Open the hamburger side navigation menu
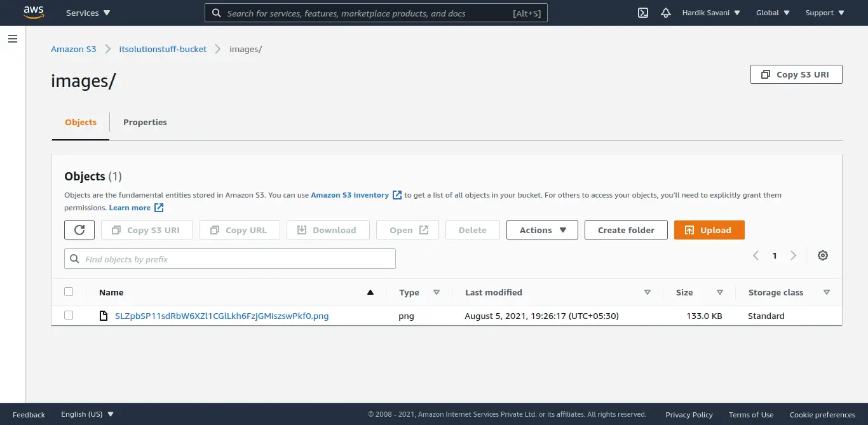Screen dimensions: 868x425 (x=12, y=39)
